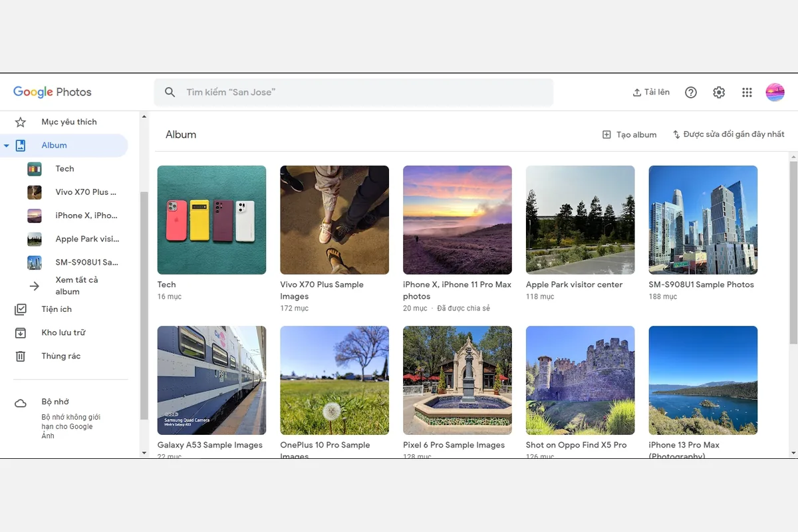Screen dimensions: 798x532
Task: Open the iPhone 13 Pro Max album thumbnail
Action: coord(703,380)
